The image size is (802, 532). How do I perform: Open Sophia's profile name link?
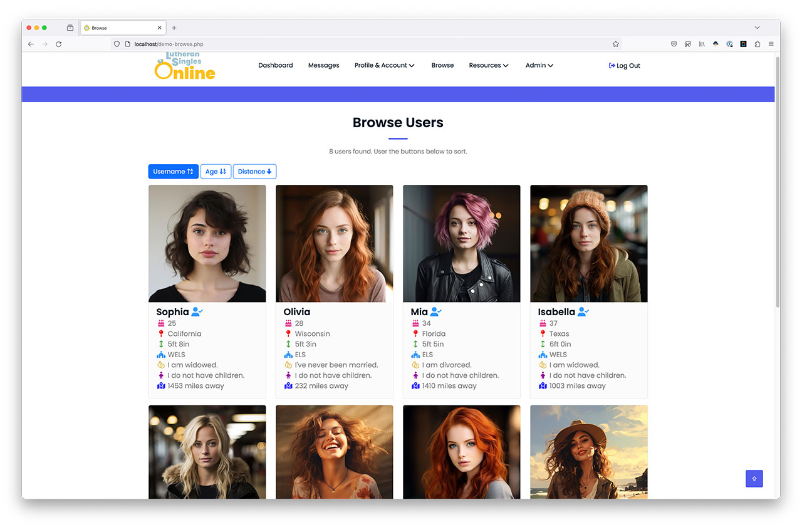tap(172, 311)
